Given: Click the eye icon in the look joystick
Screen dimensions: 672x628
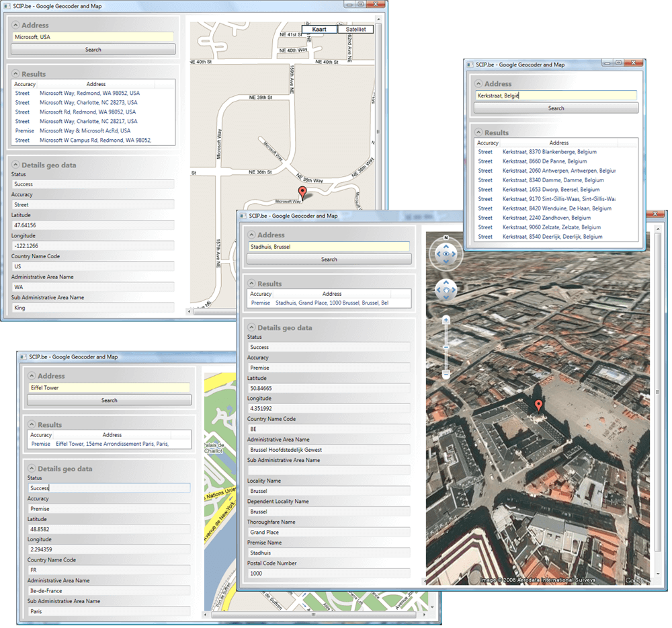Looking at the screenshot, I should [446, 254].
